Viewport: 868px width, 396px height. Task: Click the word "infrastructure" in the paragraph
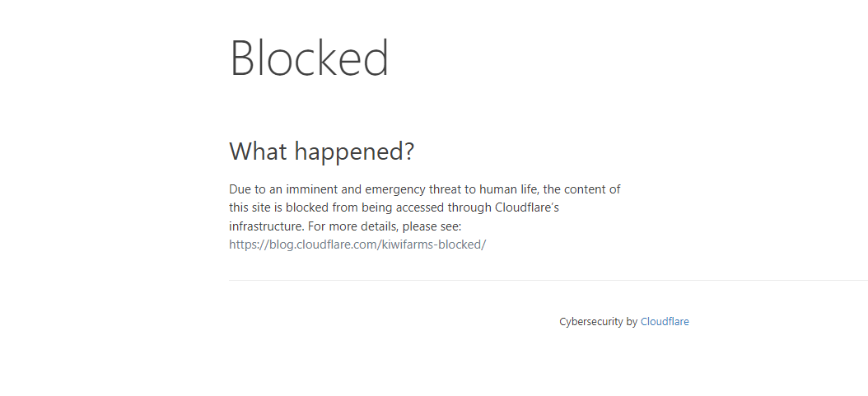click(x=265, y=226)
